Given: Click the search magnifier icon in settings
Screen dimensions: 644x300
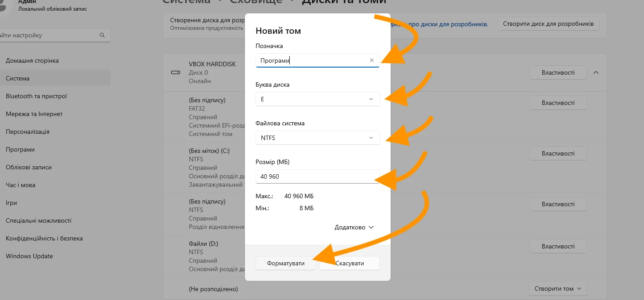Looking at the screenshot, I should point(102,35).
